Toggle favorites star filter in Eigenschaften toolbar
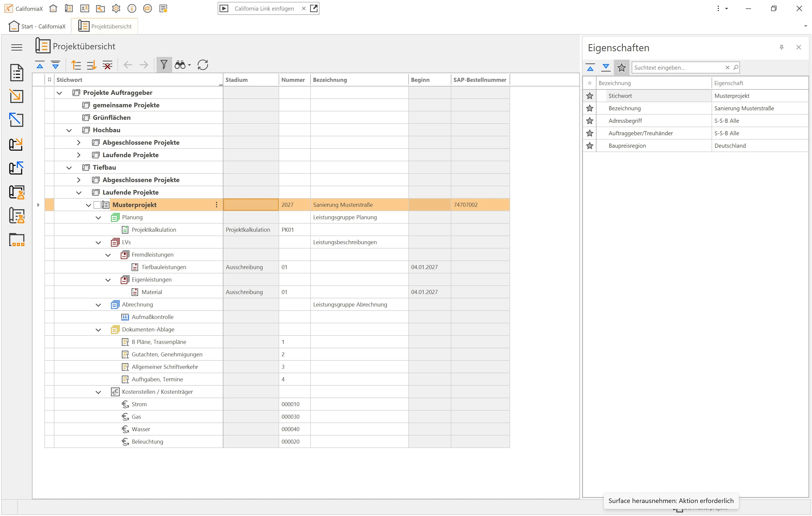 pyautogui.click(x=621, y=67)
